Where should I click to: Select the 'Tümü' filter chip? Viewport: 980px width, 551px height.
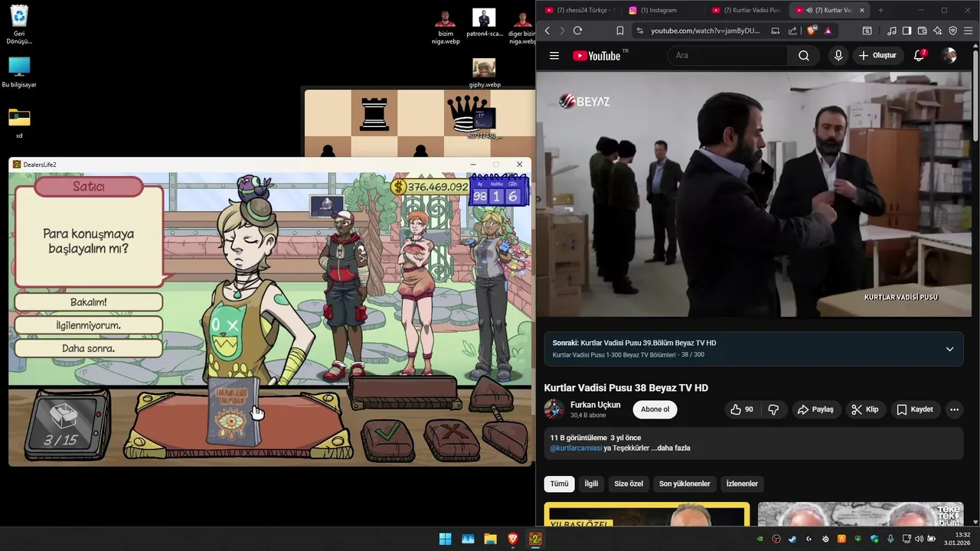point(560,484)
